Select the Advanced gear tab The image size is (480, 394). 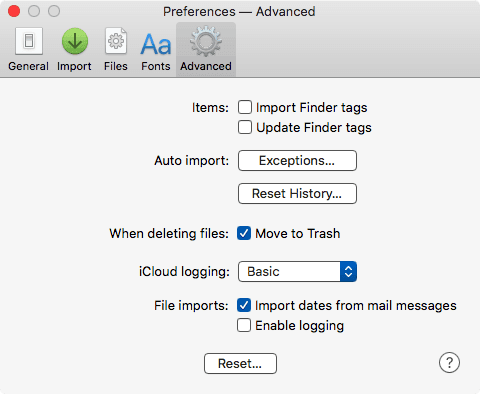point(206,49)
